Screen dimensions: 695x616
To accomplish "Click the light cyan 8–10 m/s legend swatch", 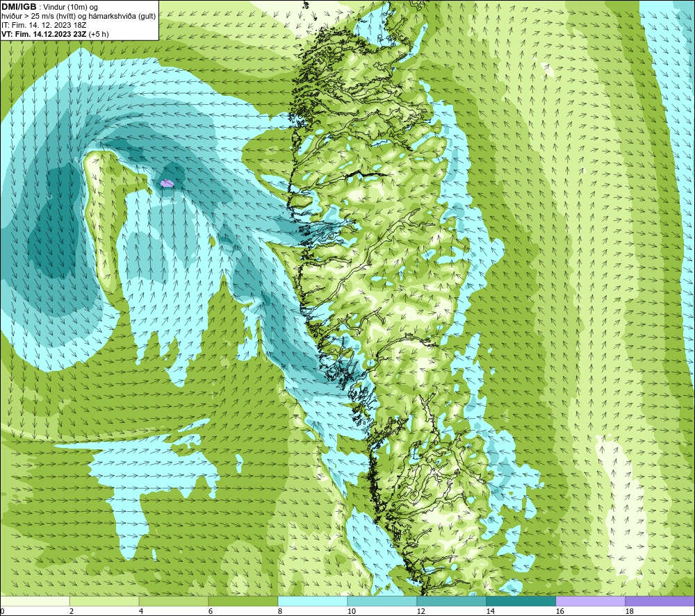I will 313,601.
